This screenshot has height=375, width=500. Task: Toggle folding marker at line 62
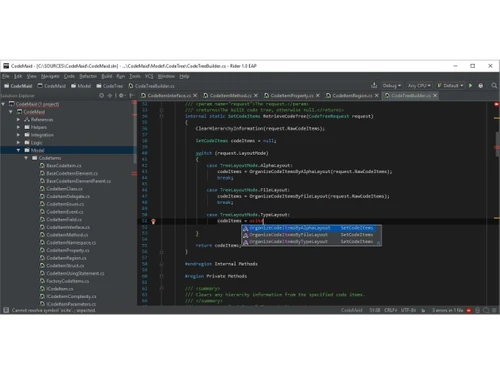[161, 288]
